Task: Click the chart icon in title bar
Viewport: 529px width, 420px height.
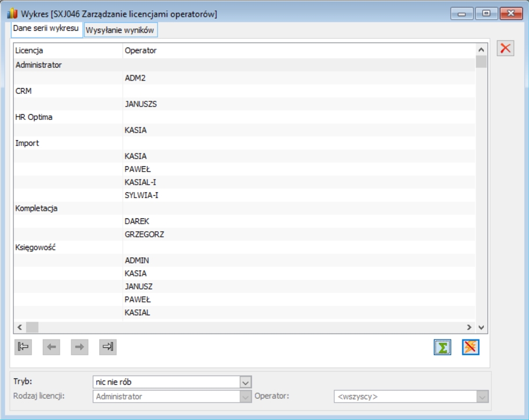Action: point(13,14)
